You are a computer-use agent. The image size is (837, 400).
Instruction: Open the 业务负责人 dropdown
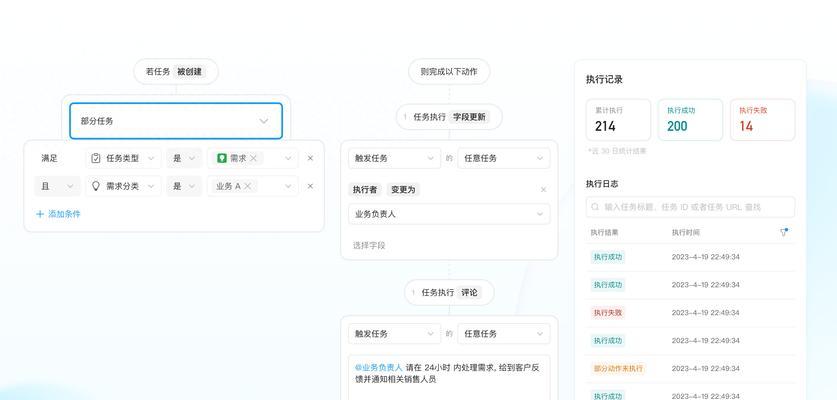coord(449,214)
